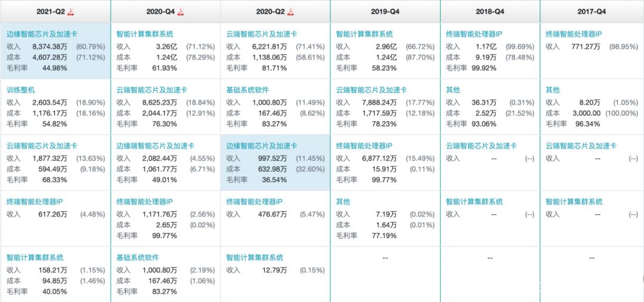
Task: Select 智能计算集群系统 link under 2020-Q4
Action: (x=145, y=35)
